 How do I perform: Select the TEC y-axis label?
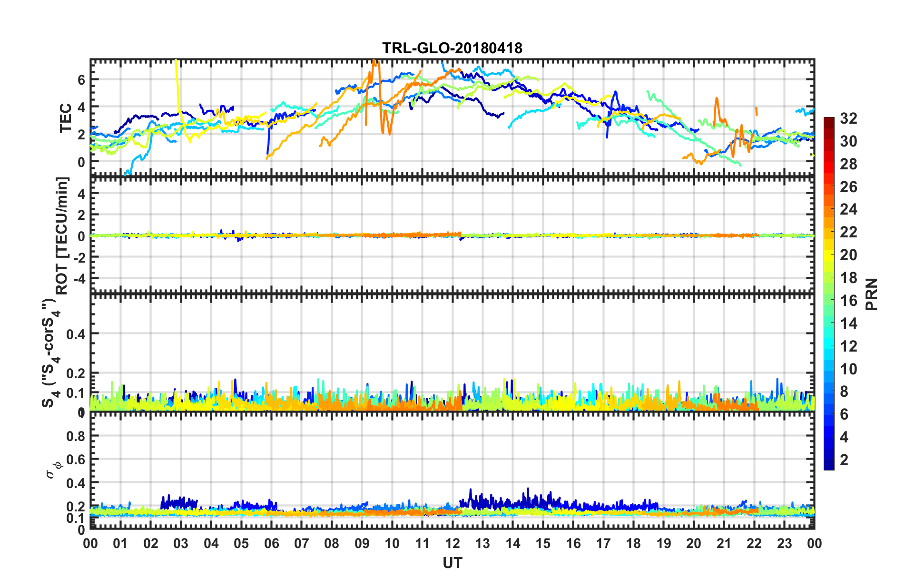(x=65, y=118)
